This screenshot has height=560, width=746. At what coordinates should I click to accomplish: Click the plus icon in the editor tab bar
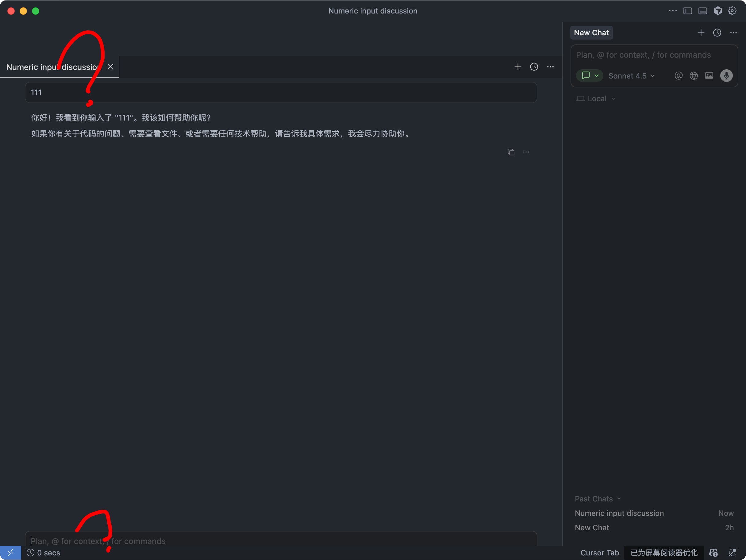(x=517, y=67)
